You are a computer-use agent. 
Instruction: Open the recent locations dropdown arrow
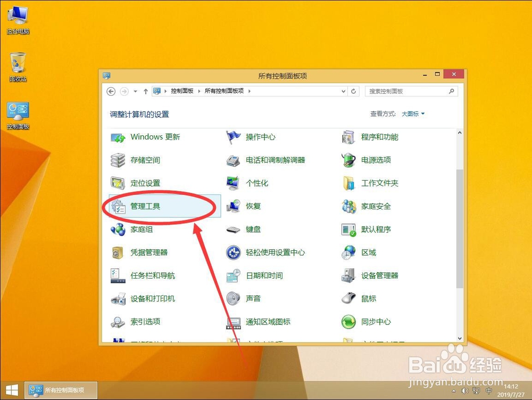click(x=135, y=91)
